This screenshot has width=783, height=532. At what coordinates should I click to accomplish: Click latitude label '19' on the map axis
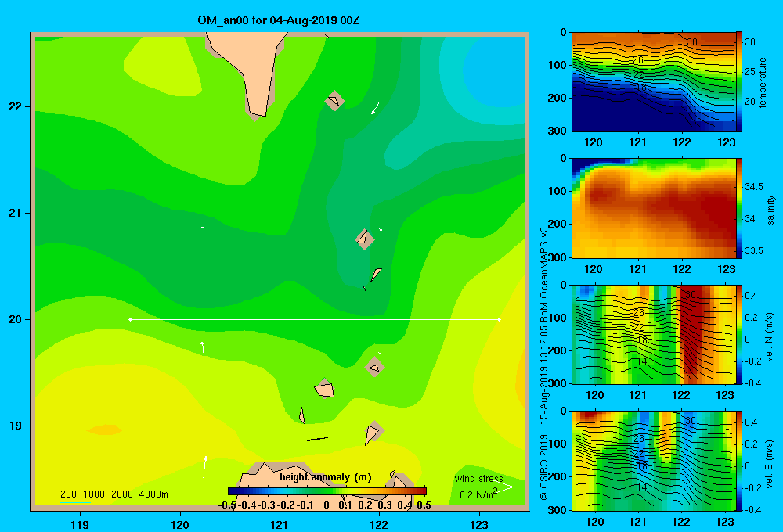[x=15, y=426]
